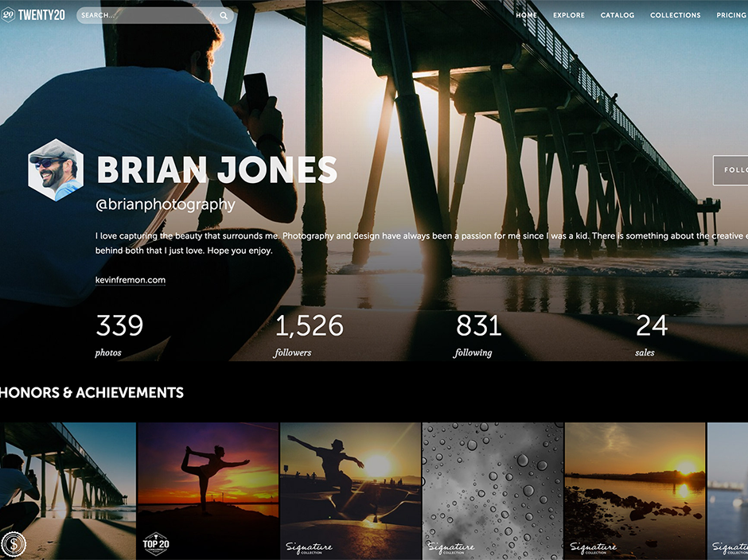The width and height of the screenshot is (748, 560).
Task: Open the Catalog menu item
Action: point(617,15)
